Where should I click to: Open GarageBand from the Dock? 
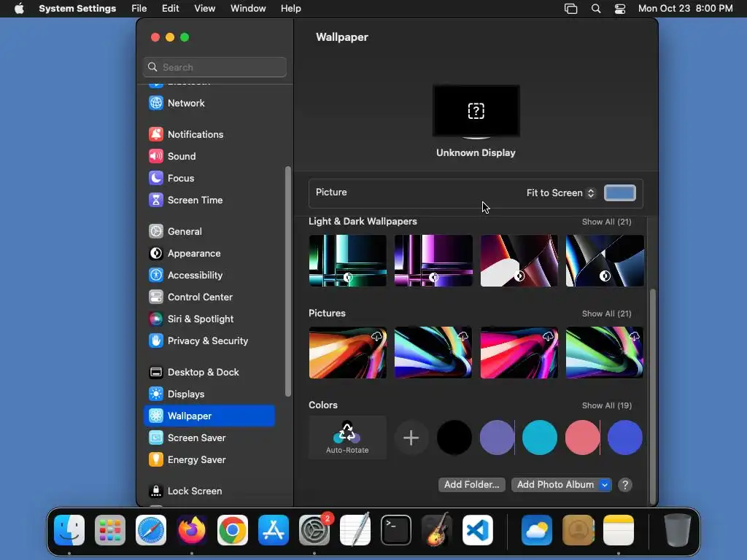click(x=437, y=530)
